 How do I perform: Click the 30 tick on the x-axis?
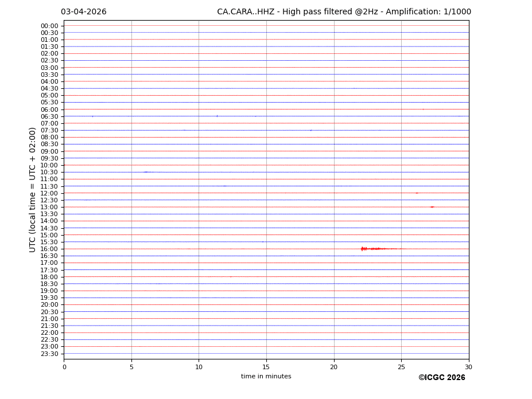coord(469,367)
